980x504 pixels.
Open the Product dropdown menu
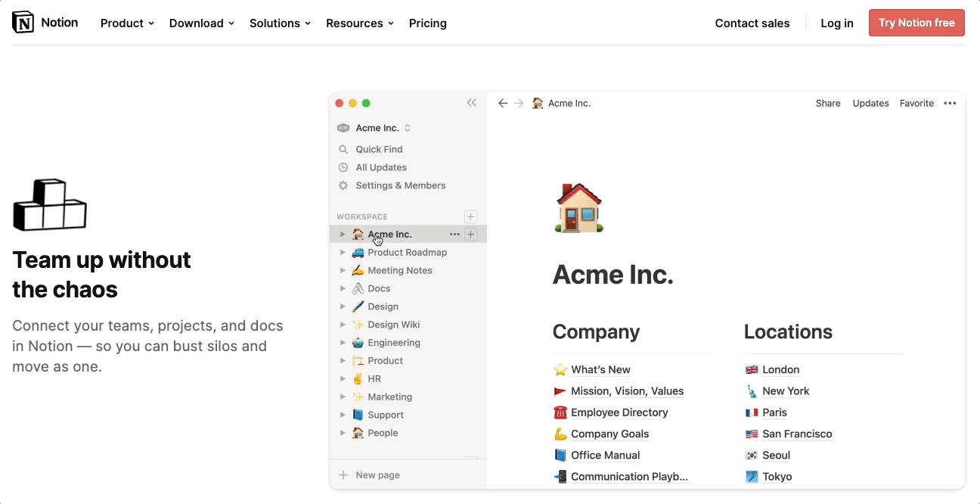point(127,23)
